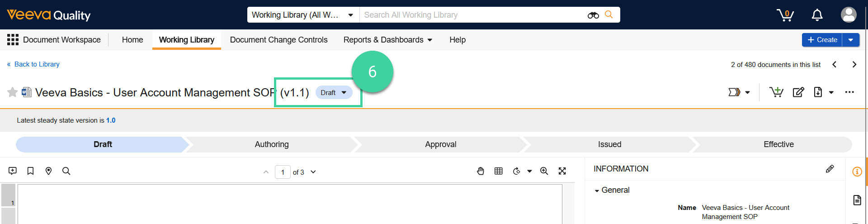Viewport: 868px width, 224px height.
Task: Toggle the grid thumbnail view icon
Action: (x=499, y=171)
